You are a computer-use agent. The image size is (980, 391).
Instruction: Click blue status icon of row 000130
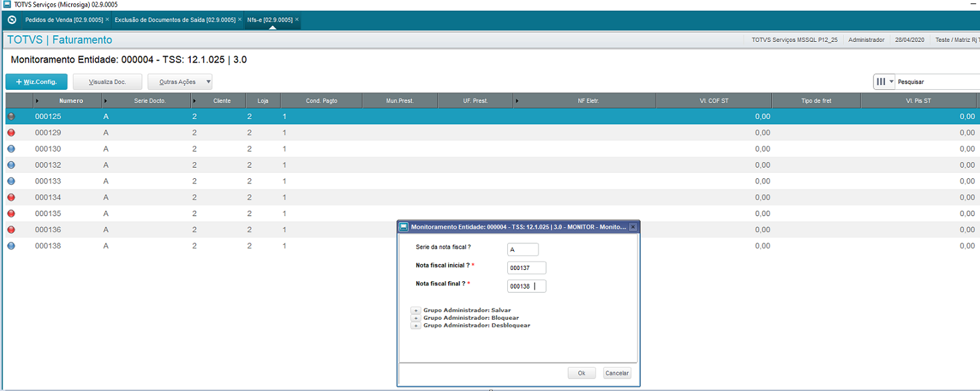11,148
